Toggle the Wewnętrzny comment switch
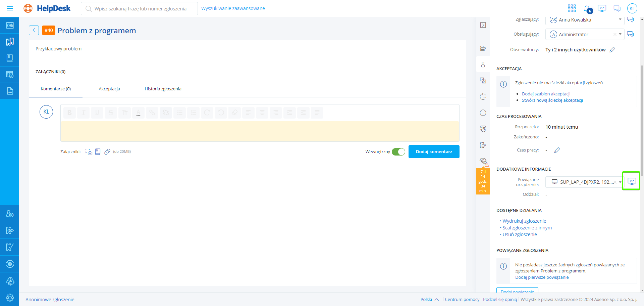The image size is (644, 306). coord(398,152)
